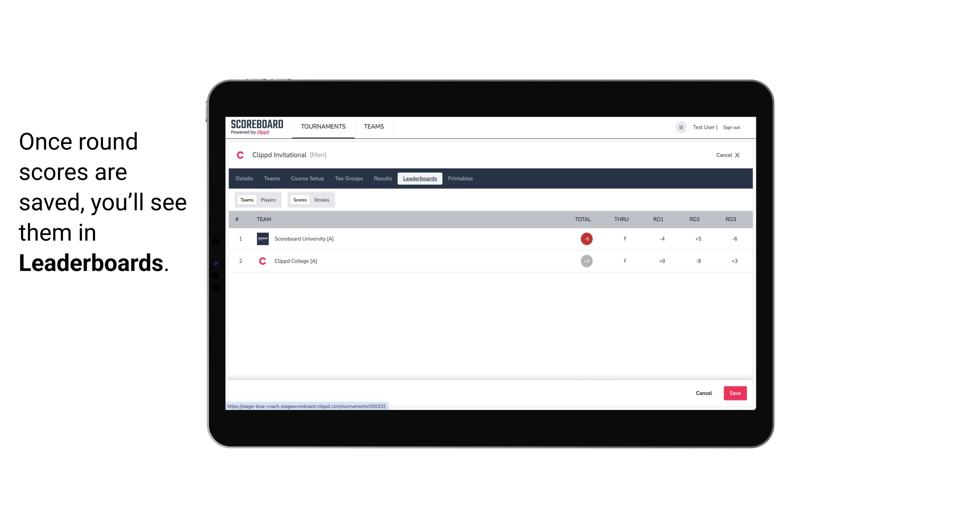Select the Scores filter button
Viewport: 980px width, 527px height.
point(299,199)
